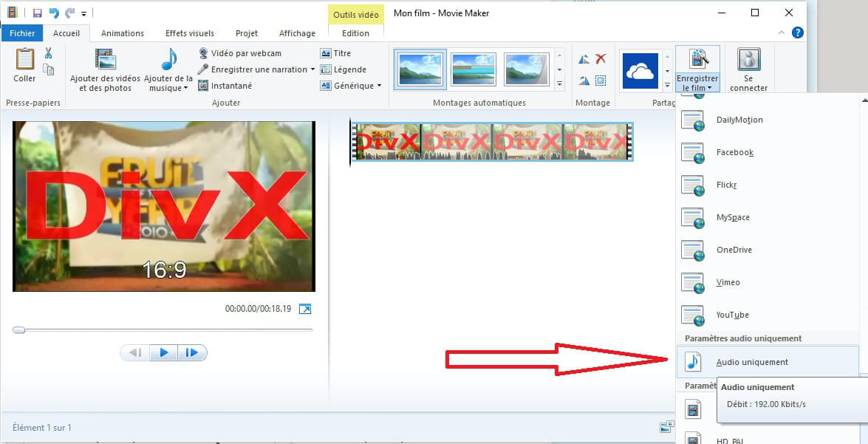Choose Flickr in the save list
The height and width of the screenshot is (444, 868).
click(x=768, y=185)
